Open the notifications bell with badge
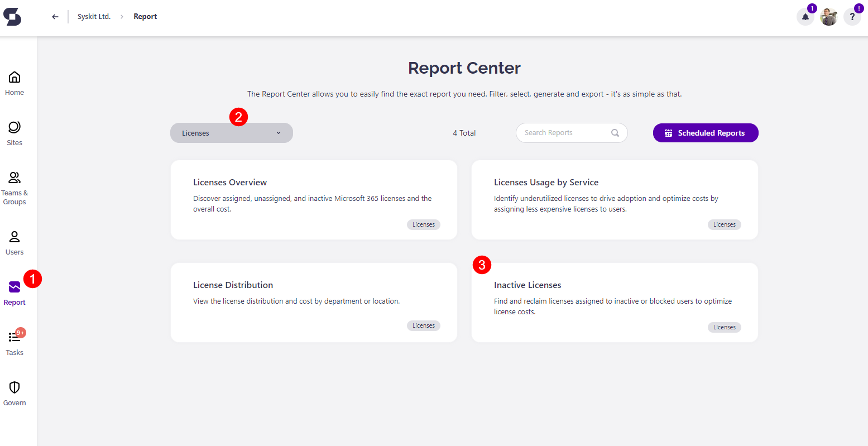868x446 pixels. coord(805,17)
